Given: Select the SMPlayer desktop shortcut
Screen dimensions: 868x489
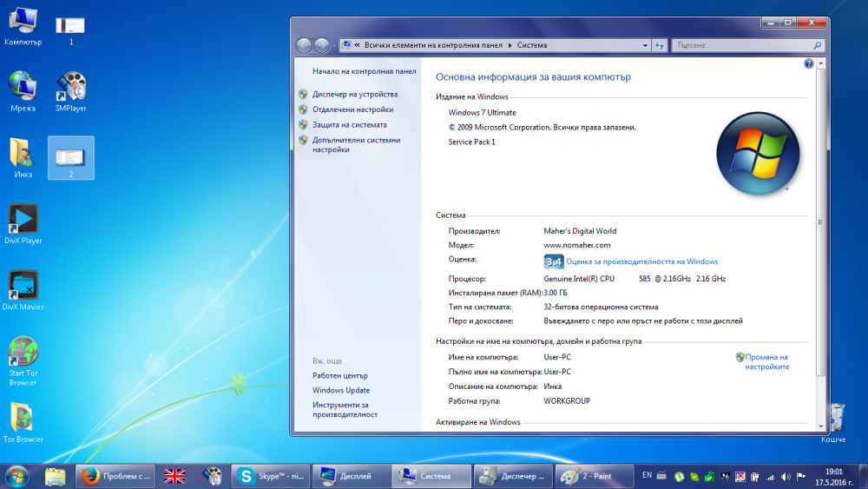Looking at the screenshot, I should point(71,92).
